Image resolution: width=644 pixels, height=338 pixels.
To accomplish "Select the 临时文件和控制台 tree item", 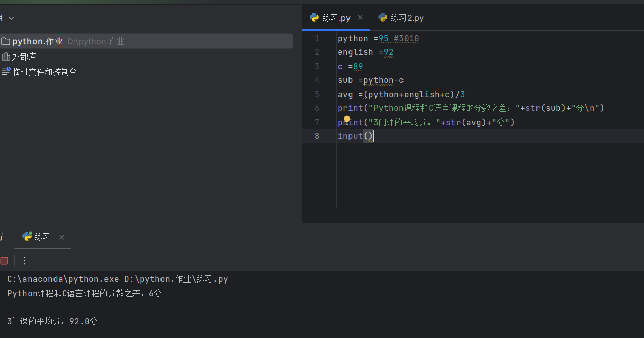I will pyautogui.click(x=44, y=72).
